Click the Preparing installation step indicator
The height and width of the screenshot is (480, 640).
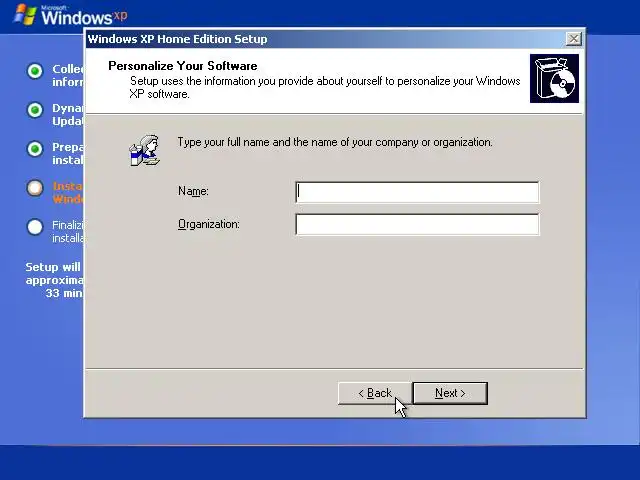click(35, 149)
